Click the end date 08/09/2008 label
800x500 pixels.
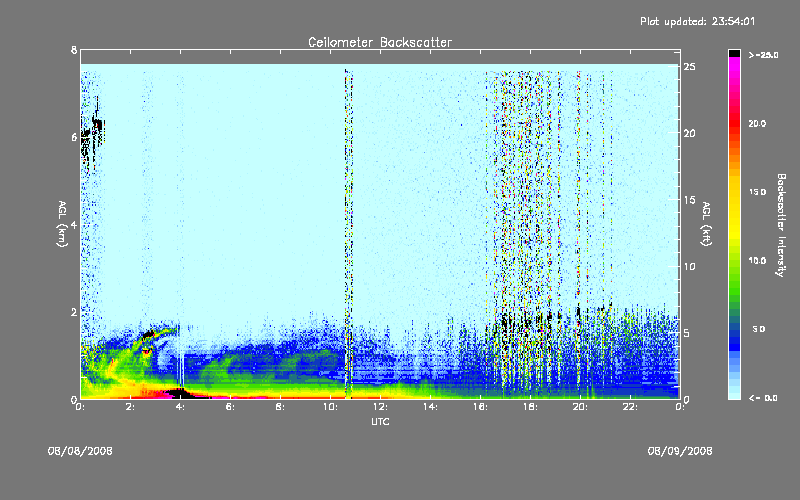(680, 451)
